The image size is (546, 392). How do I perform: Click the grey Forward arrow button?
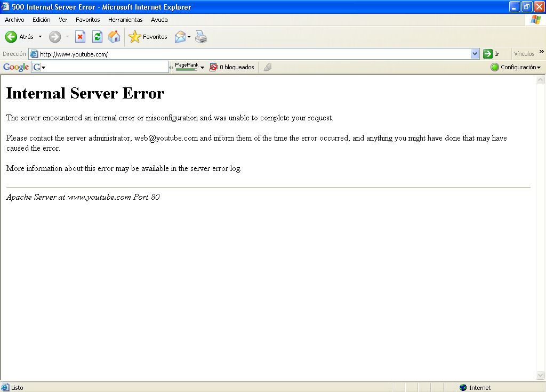pos(55,37)
